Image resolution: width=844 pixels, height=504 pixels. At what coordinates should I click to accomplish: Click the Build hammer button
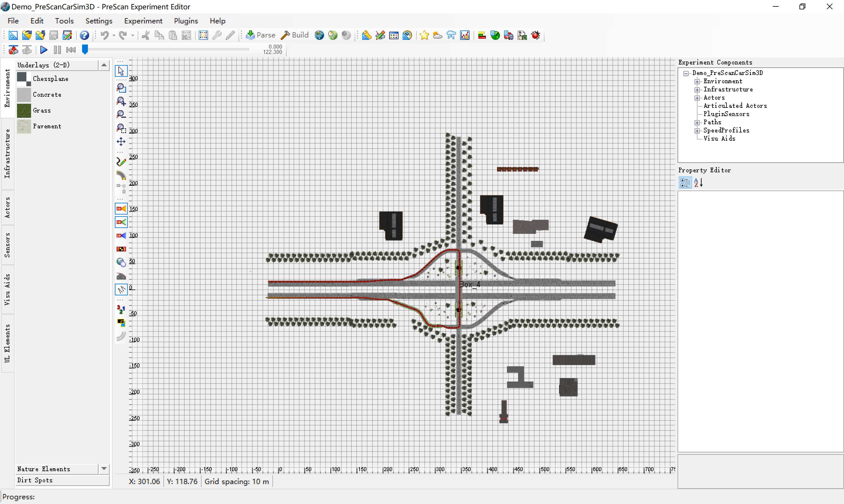click(295, 35)
